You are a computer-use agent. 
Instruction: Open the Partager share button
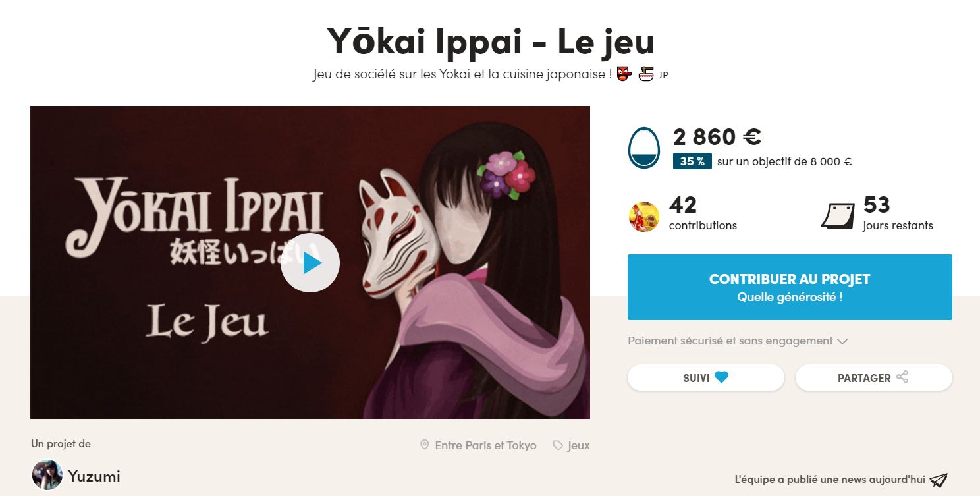pos(874,377)
